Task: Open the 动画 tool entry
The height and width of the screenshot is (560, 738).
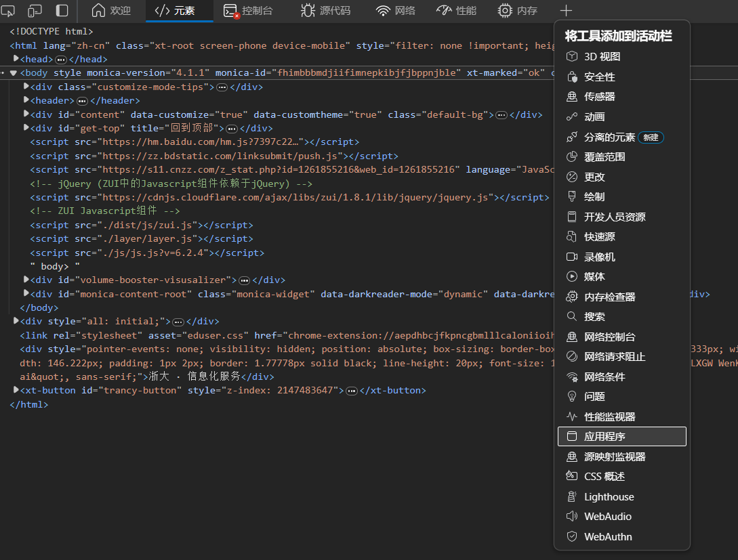Action: pyautogui.click(x=621, y=116)
